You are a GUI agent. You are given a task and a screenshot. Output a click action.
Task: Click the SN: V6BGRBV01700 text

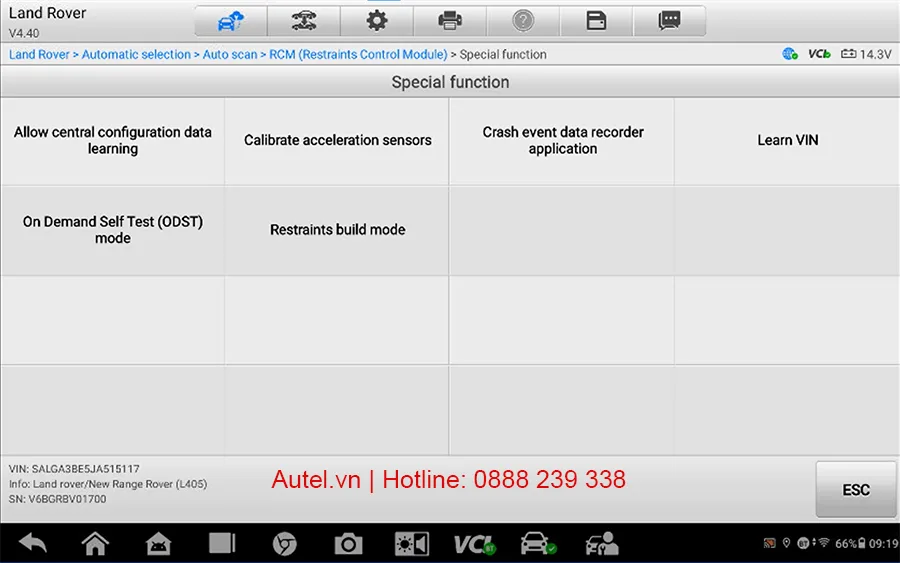57,499
